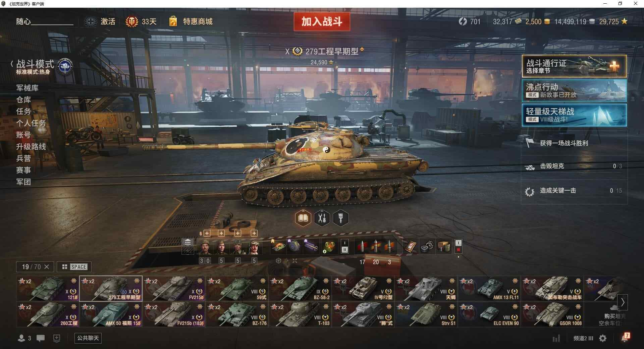Select the first shell type with 17 rounds
The height and width of the screenshot is (349, 644).
[362, 247]
